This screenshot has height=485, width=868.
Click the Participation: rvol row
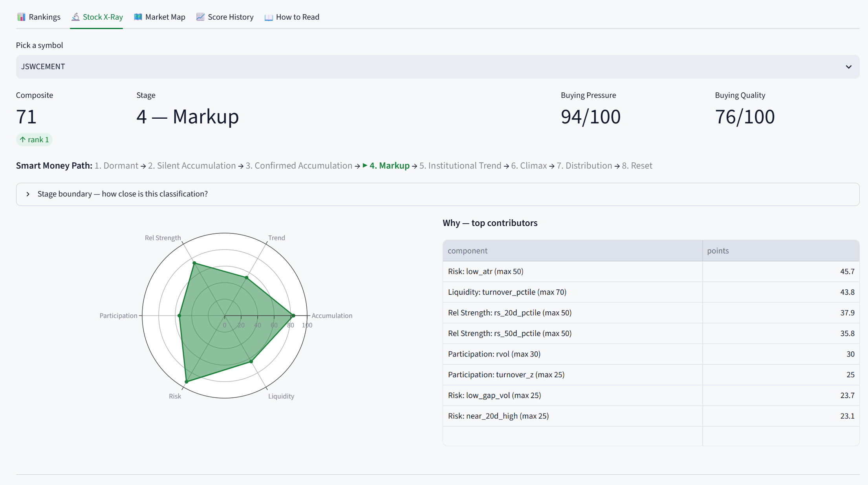coord(651,354)
